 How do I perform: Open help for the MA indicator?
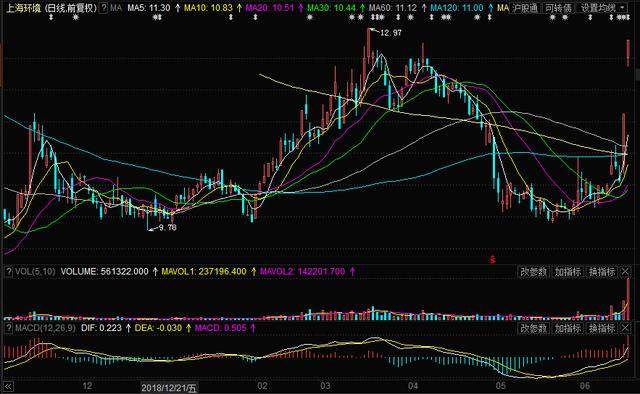pyautogui.click(x=104, y=7)
